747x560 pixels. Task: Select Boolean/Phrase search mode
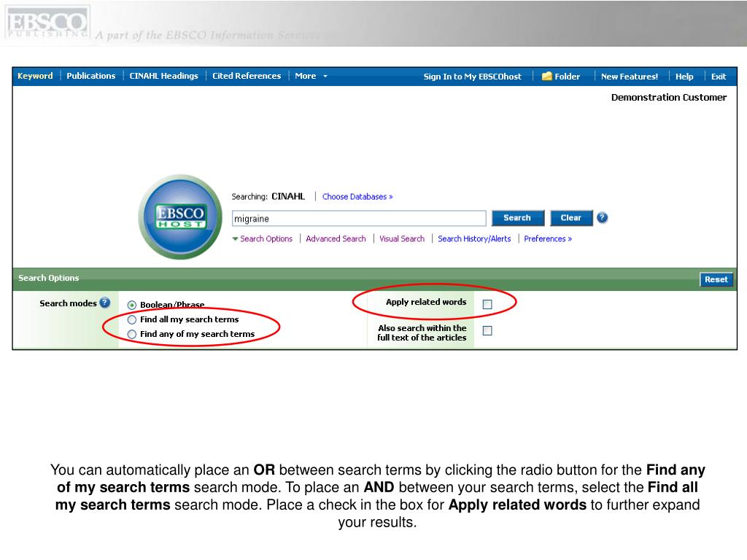pos(132,305)
